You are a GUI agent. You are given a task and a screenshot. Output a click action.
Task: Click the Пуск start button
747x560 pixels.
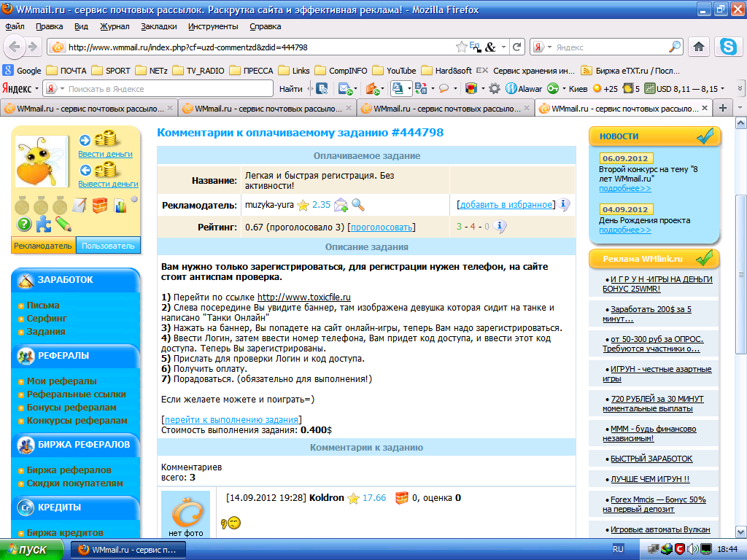tap(31, 550)
